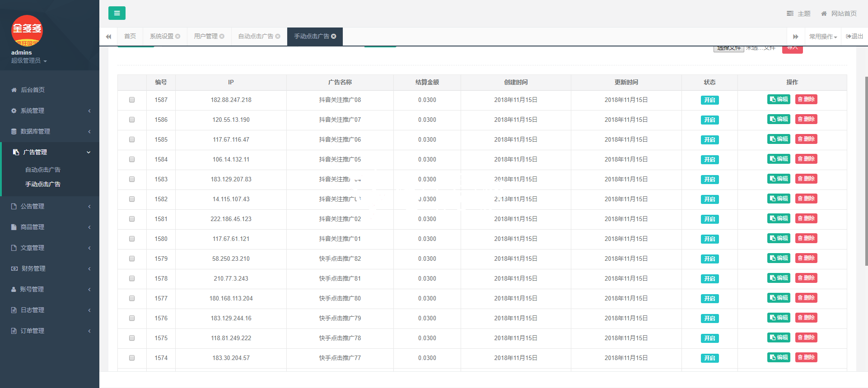Click the tab scroll-left double arrow
This screenshot has width=868, height=388.
tap(108, 37)
